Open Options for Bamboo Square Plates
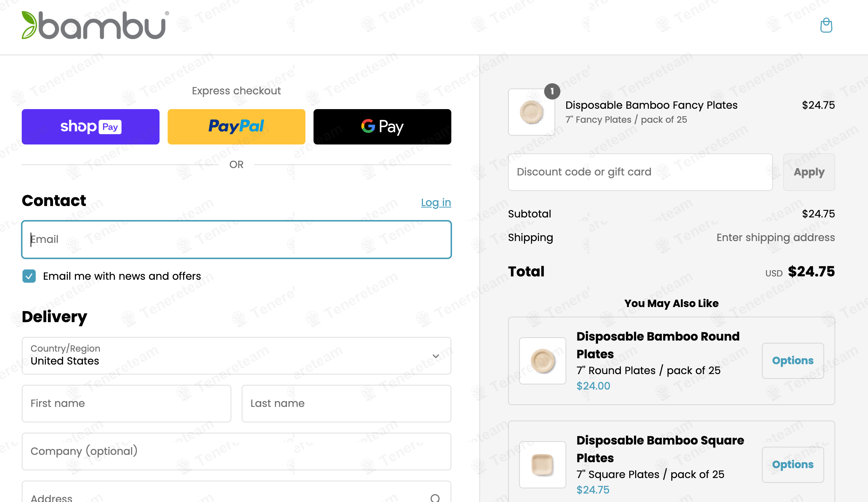The height and width of the screenshot is (502, 868). pos(792,464)
